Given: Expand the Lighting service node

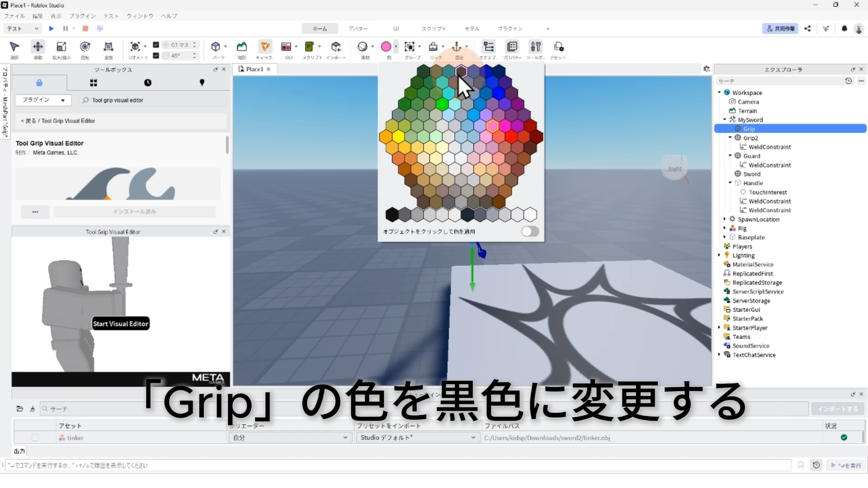Looking at the screenshot, I should pos(719,255).
